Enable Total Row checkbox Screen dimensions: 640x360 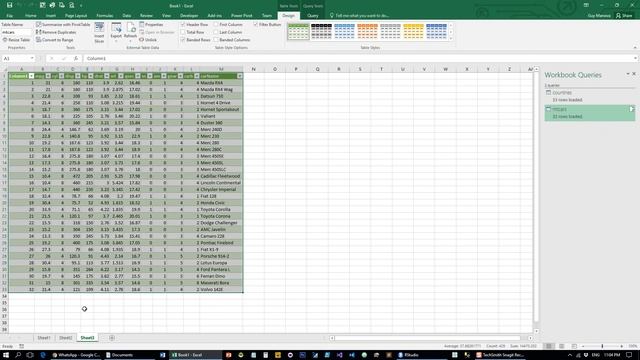tap(183, 32)
